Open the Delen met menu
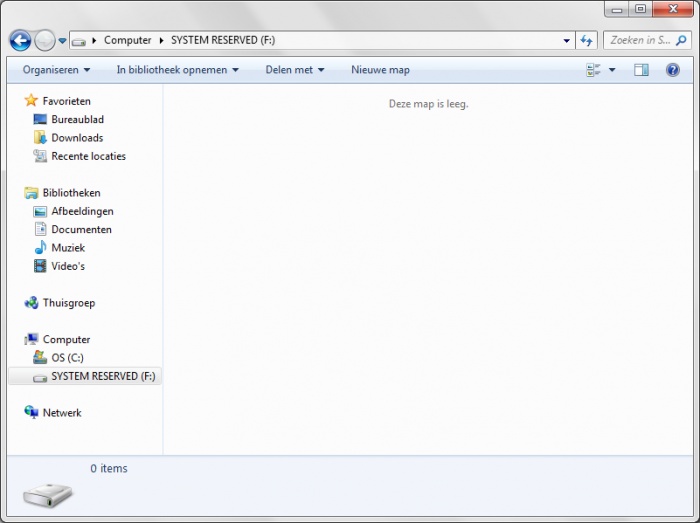This screenshot has height=523, width=700. 295,70
